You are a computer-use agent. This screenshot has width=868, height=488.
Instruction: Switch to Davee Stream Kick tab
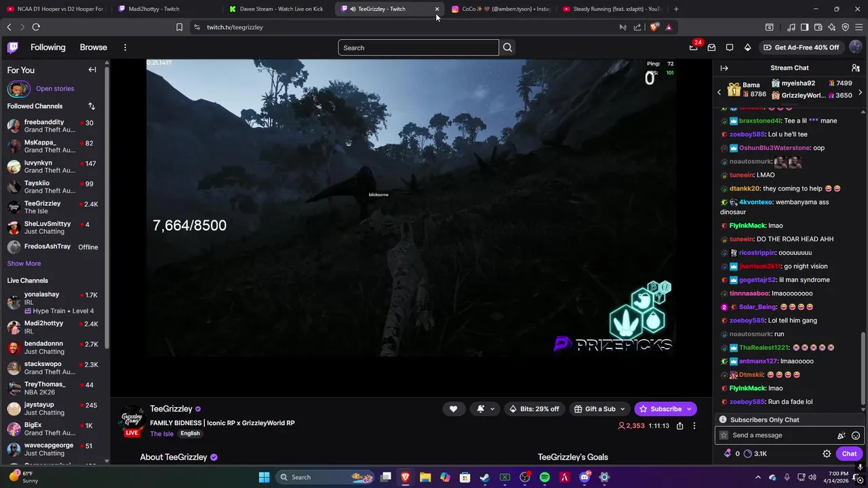(278, 9)
